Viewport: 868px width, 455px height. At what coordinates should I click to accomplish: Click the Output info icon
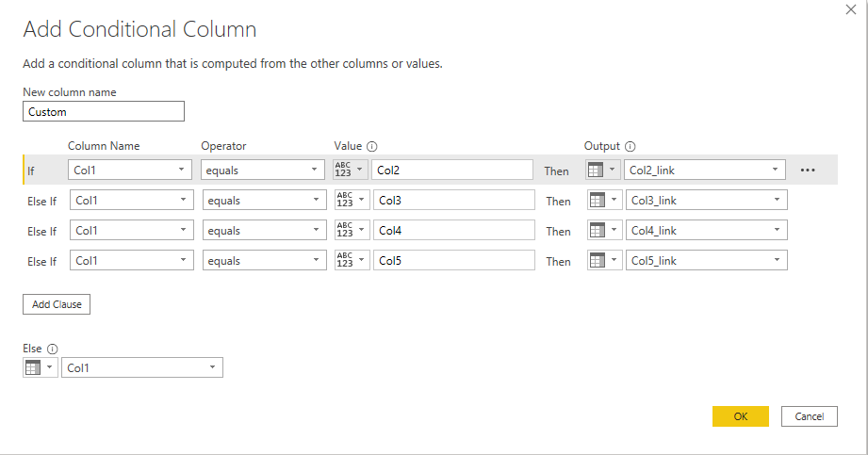pyautogui.click(x=630, y=147)
